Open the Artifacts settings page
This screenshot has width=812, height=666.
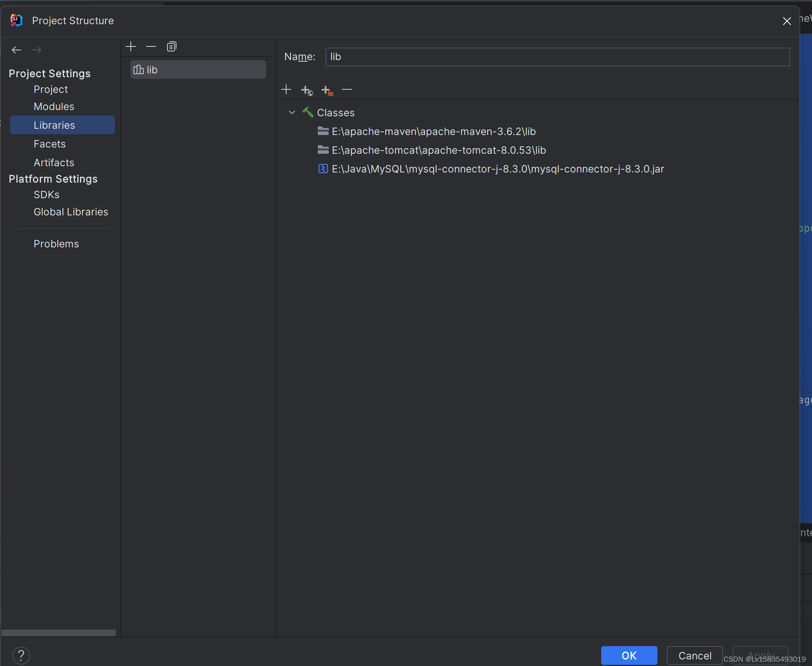click(x=54, y=163)
